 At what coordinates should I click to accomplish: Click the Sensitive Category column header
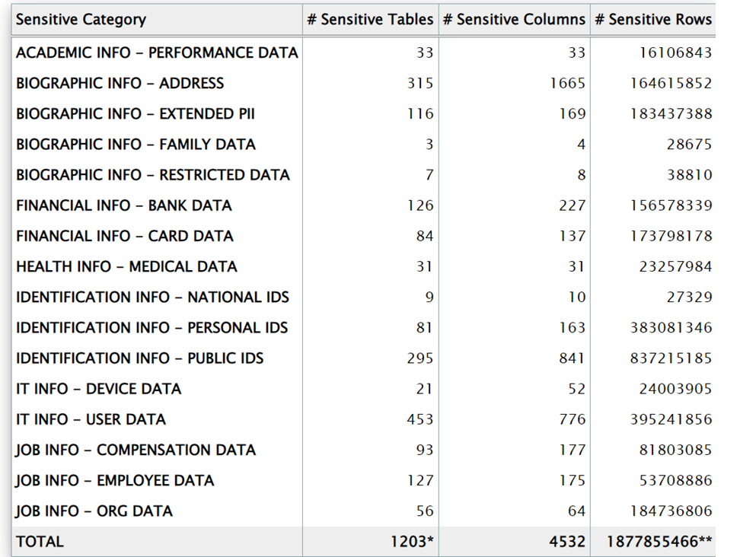[81, 20]
